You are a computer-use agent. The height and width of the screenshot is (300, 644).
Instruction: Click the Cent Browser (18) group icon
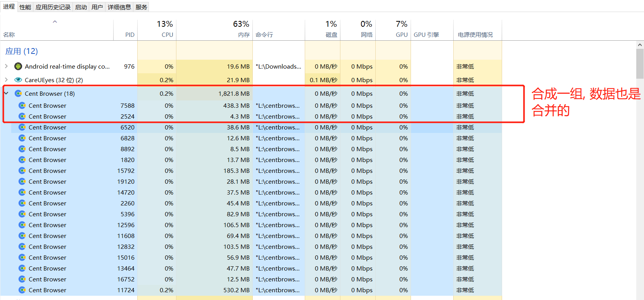pyautogui.click(x=18, y=93)
